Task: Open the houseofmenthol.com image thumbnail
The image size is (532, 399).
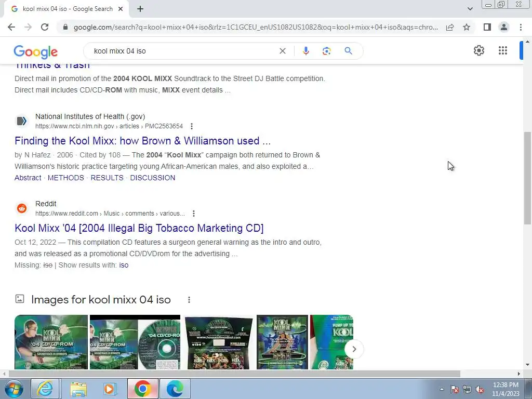Action: click(x=219, y=342)
